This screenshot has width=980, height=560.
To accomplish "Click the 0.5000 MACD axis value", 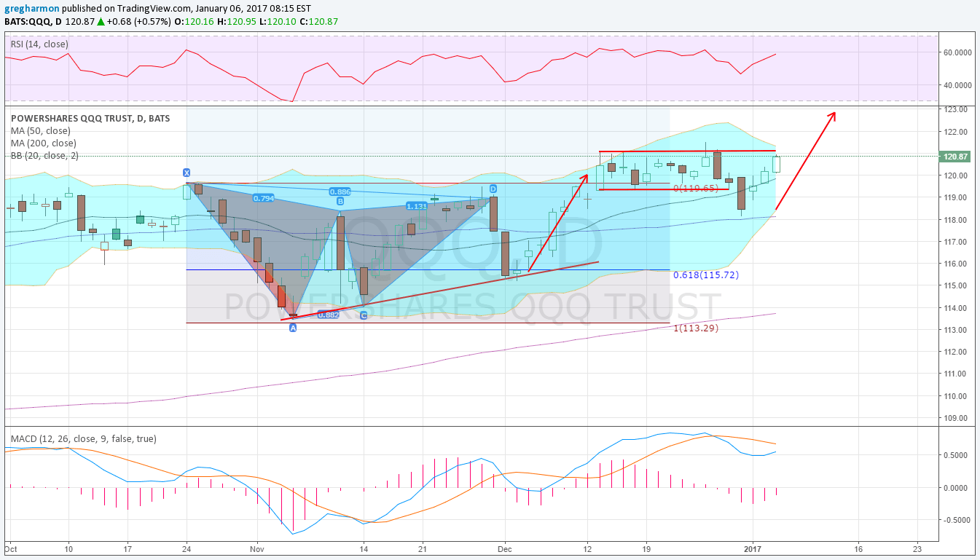I will pos(957,455).
